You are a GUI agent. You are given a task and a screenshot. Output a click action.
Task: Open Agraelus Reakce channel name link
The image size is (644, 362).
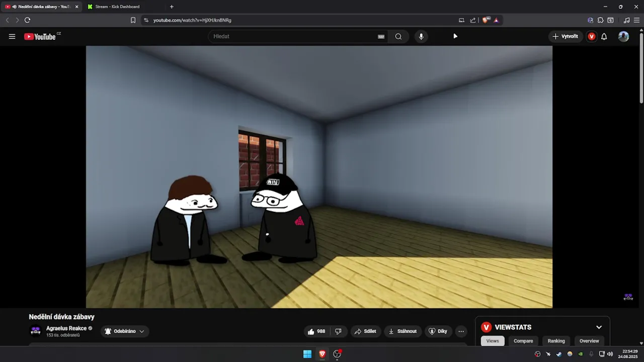click(66, 328)
